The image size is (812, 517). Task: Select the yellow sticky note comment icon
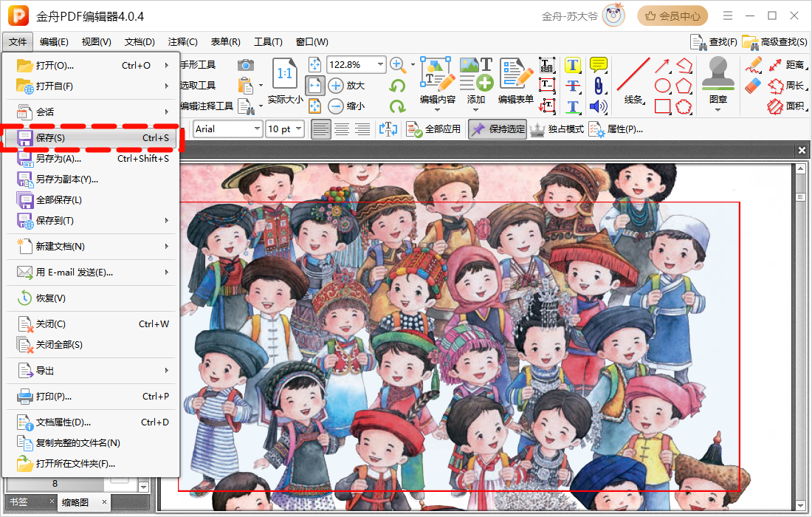coord(599,65)
